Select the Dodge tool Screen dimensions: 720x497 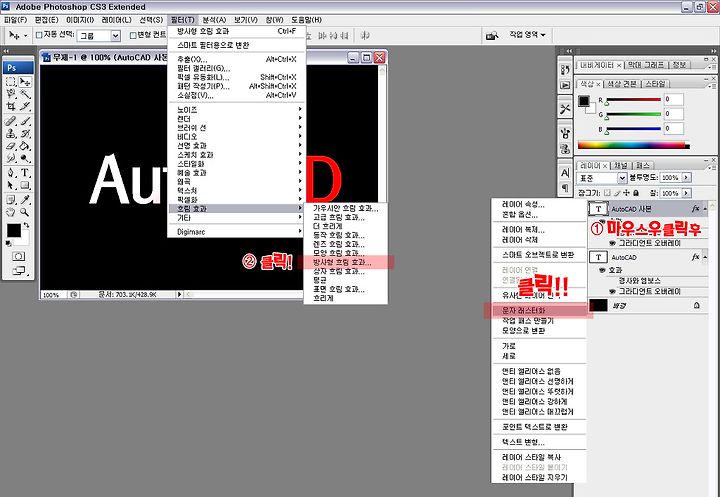(25, 158)
